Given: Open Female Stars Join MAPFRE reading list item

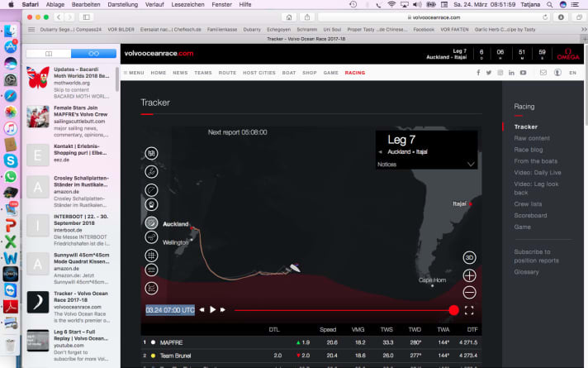Looking at the screenshot, I should pos(69,121).
